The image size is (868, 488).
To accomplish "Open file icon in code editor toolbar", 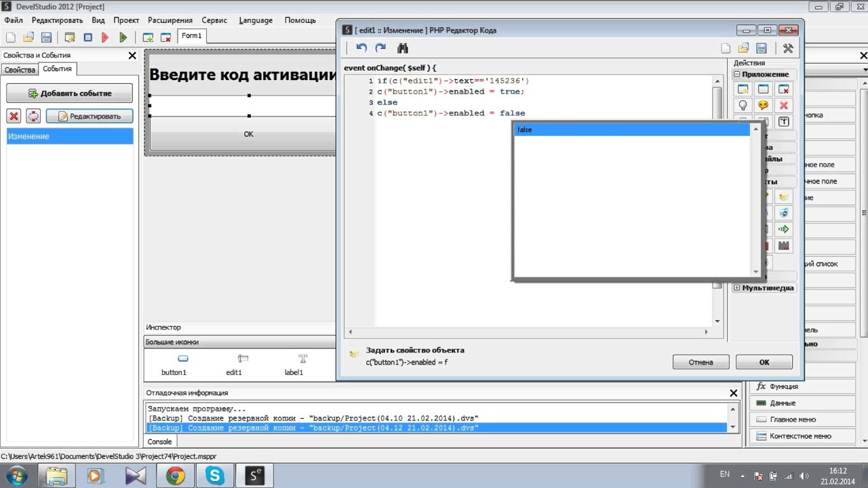I will click(743, 48).
